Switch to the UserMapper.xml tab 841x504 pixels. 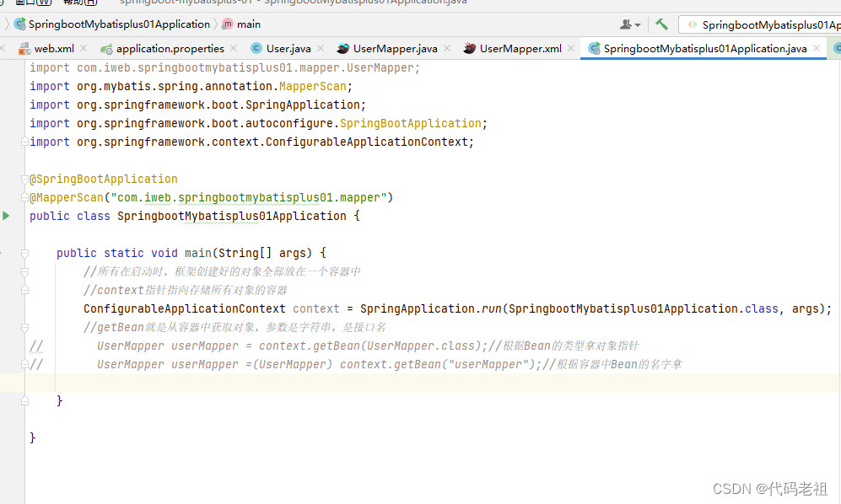(520, 48)
